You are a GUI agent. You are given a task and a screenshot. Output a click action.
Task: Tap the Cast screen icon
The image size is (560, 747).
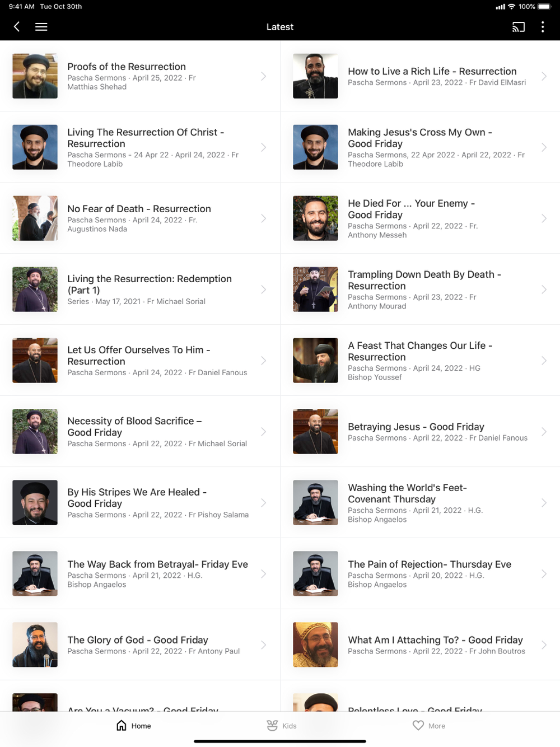pos(519,27)
